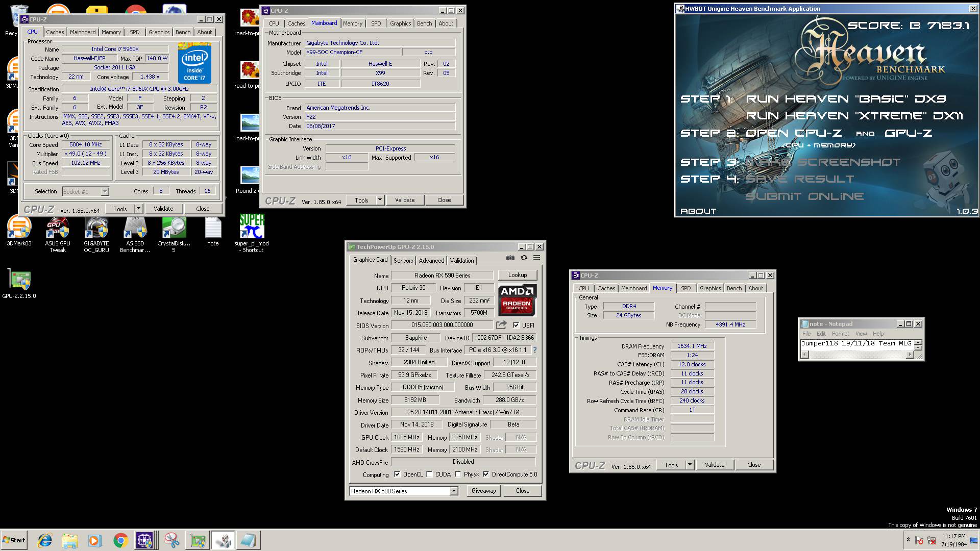The width and height of the screenshot is (980, 551).
Task: Click Validate in CPU-Z Mainboard window
Action: (x=405, y=200)
